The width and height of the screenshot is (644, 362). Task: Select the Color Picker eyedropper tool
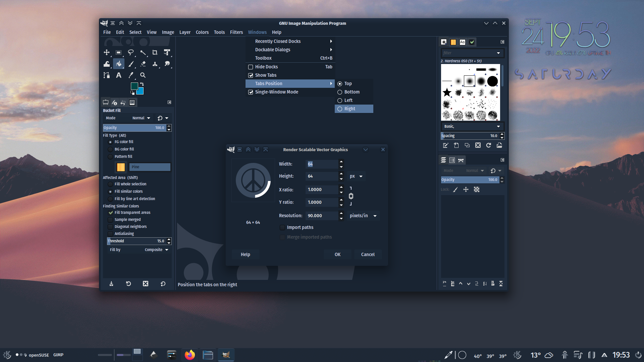(x=131, y=75)
